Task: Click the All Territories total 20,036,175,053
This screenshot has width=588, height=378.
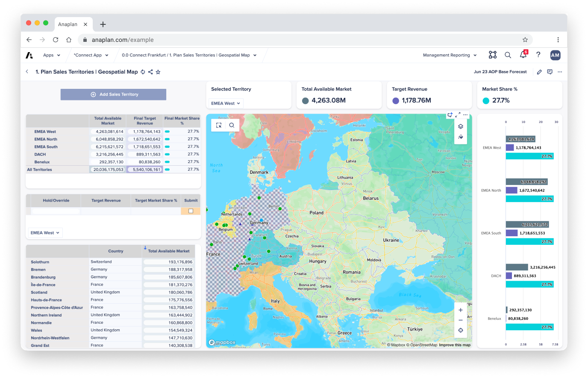Action: (109, 170)
